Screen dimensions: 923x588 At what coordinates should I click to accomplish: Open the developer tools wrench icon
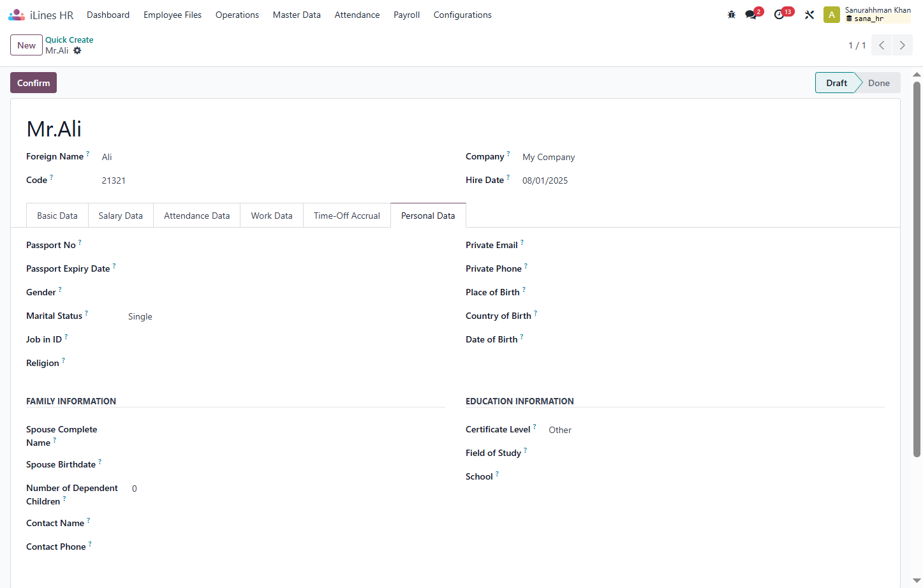click(x=809, y=15)
